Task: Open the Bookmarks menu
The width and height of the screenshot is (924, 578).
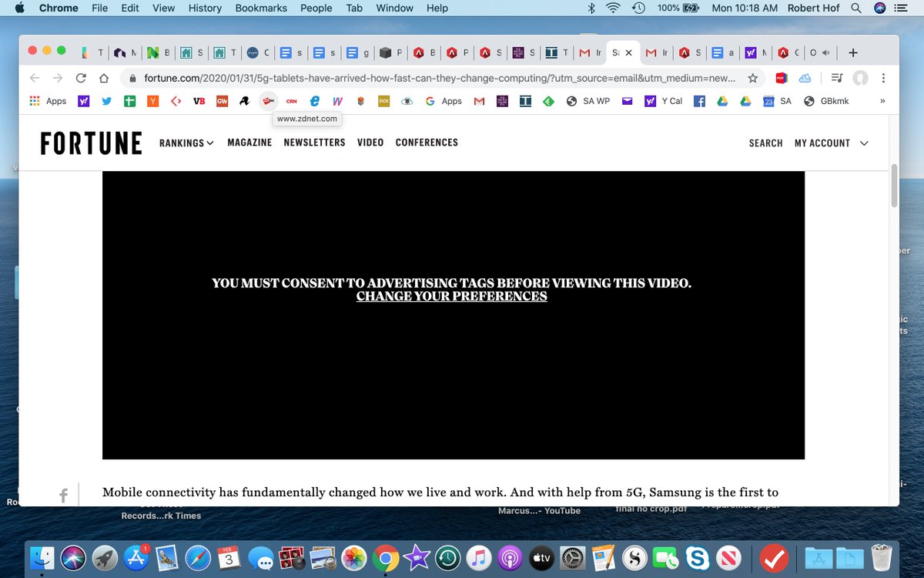Action: pos(262,8)
